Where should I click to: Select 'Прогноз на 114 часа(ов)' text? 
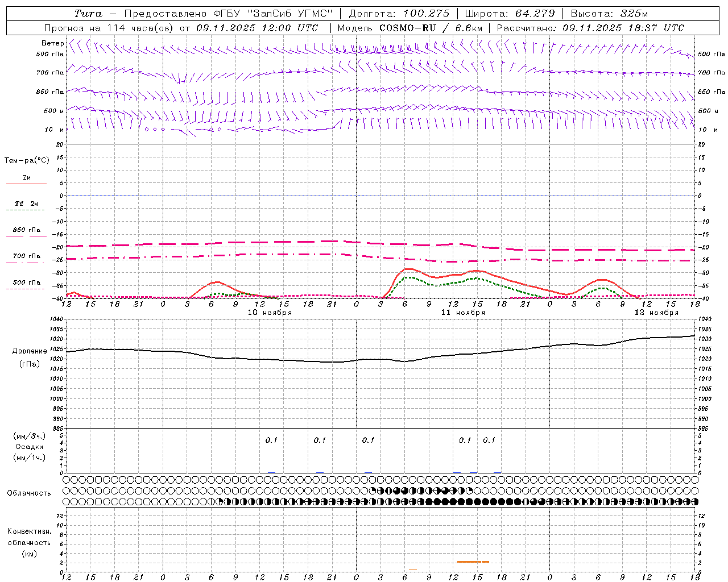pyautogui.click(x=110, y=28)
